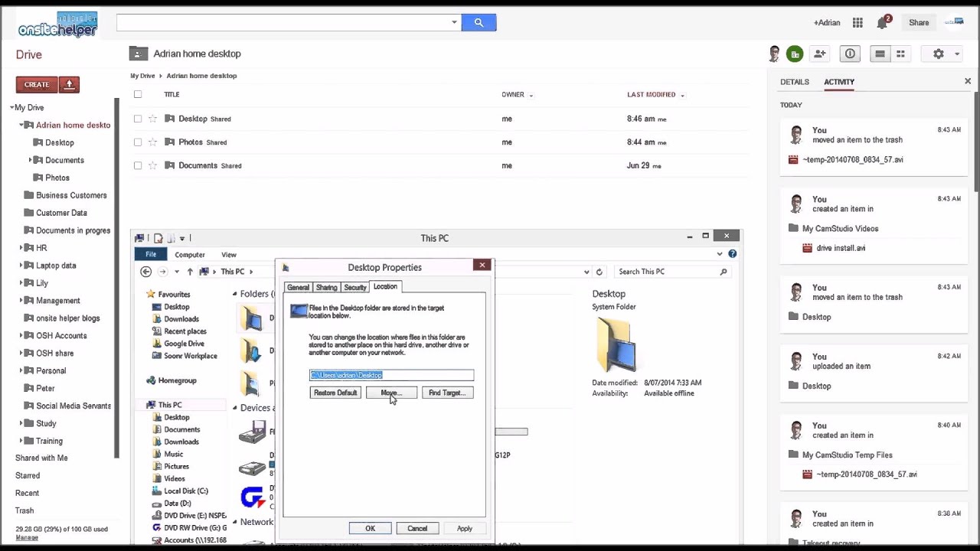Viewport: 980px width, 551px height.
Task: Click the desktop location path field
Action: [391, 375]
